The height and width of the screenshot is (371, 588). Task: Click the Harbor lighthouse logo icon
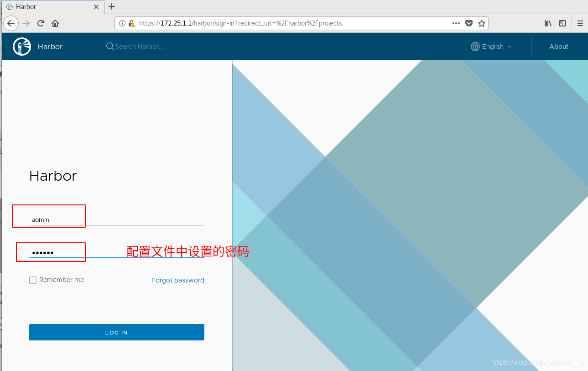pos(22,47)
